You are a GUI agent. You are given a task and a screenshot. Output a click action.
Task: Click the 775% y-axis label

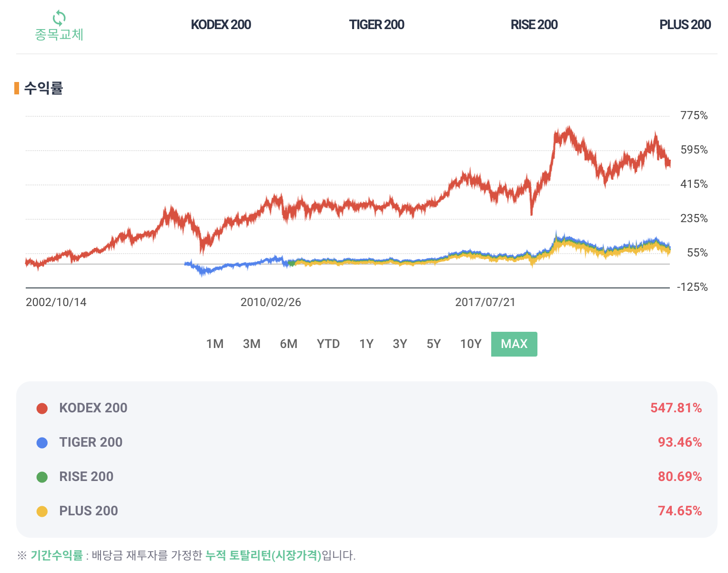694,116
